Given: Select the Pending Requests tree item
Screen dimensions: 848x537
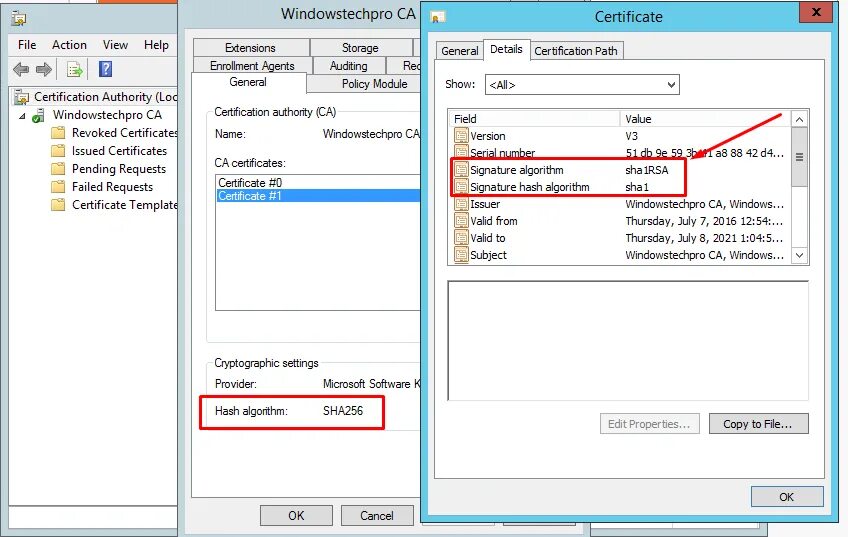Looking at the screenshot, I should [x=119, y=169].
